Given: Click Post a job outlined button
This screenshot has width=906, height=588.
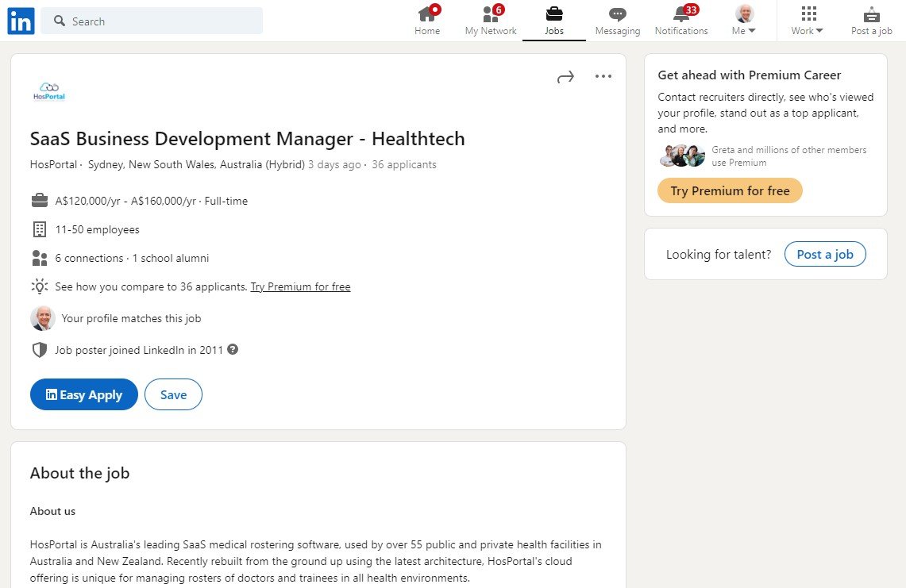Looking at the screenshot, I should 825,254.
